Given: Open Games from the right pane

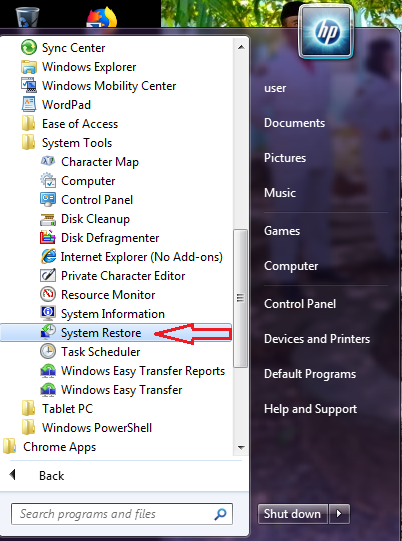Looking at the screenshot, I should point(282,230).
